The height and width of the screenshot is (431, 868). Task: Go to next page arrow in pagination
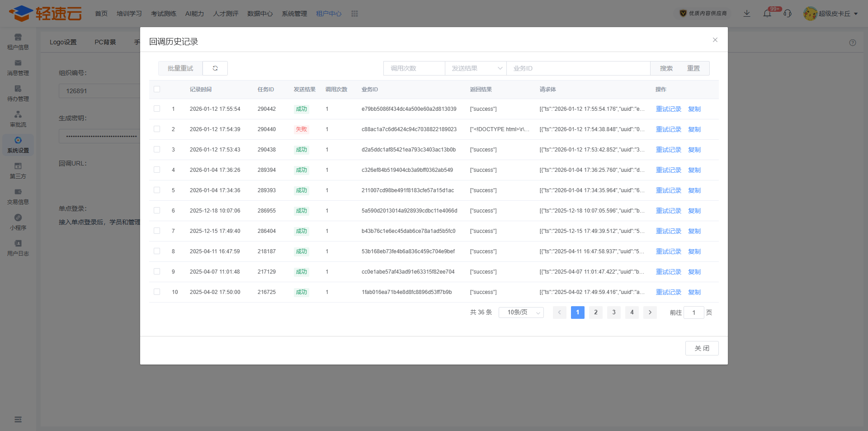tap(650, 313)
